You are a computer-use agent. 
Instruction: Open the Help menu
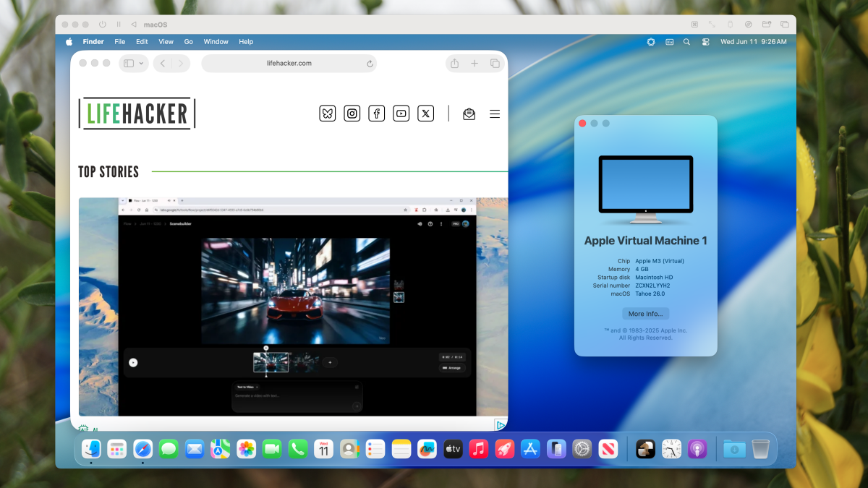pos(246,42)
